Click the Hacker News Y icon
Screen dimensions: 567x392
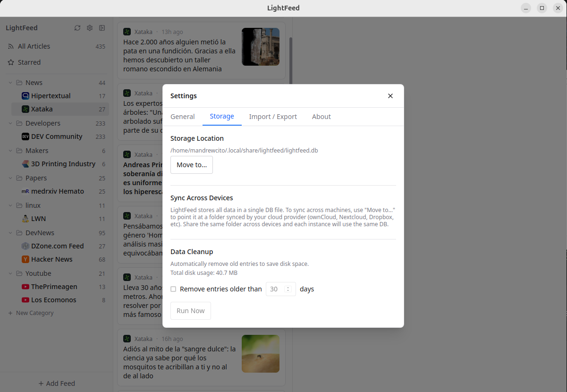[25, 259]
